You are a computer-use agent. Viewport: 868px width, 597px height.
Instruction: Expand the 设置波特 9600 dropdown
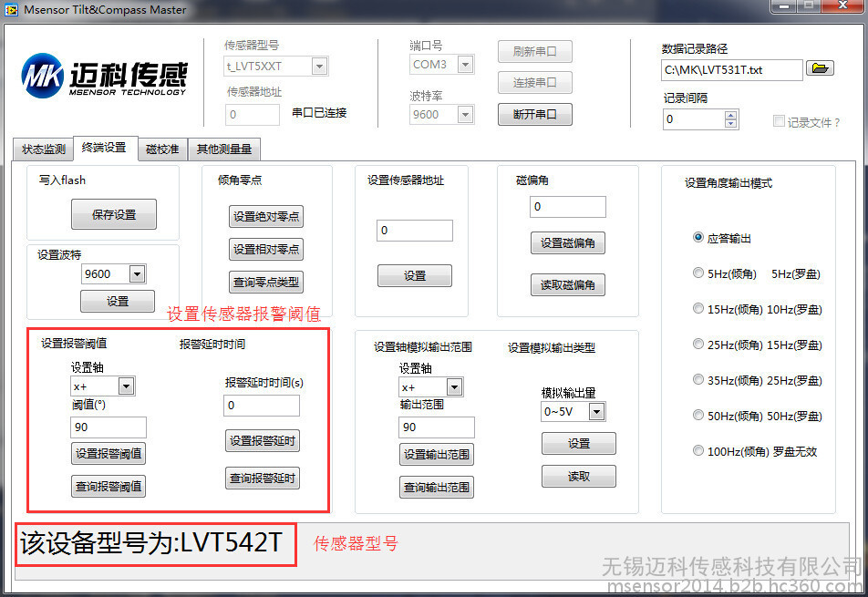137,273
